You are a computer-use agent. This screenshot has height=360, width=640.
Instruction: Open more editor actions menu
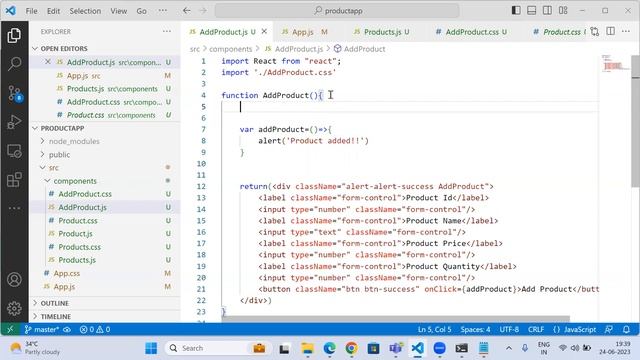[x=626, y=31]
